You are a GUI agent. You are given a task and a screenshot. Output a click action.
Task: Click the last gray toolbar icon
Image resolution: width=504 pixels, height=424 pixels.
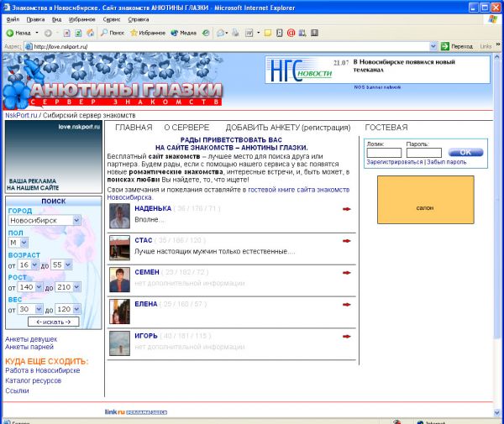pos(315,33)
